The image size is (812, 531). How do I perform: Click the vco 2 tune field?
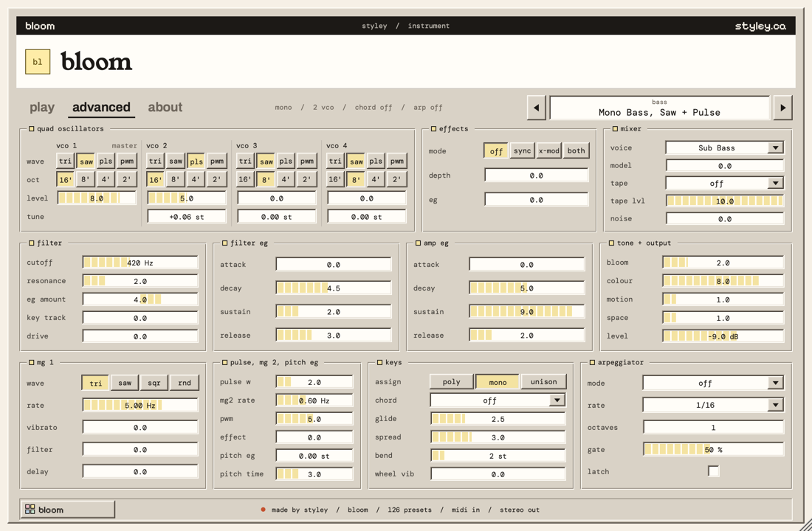click(x=187, y=217)
